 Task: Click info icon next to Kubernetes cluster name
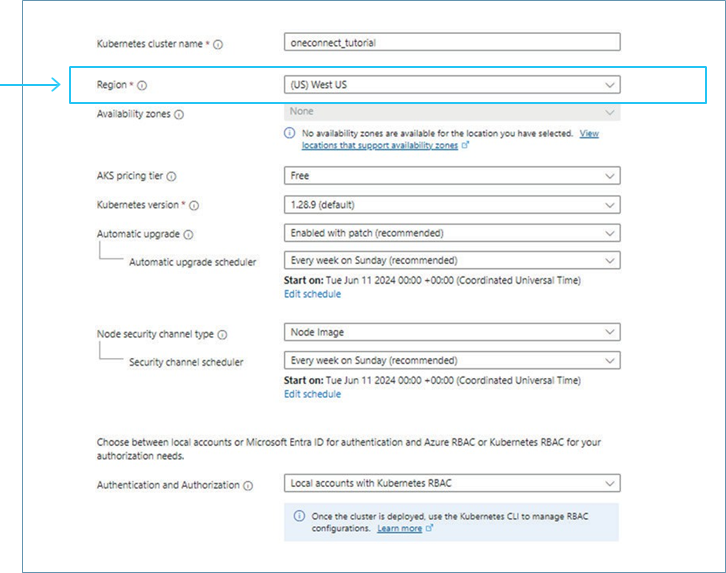[x=219, y=44]
